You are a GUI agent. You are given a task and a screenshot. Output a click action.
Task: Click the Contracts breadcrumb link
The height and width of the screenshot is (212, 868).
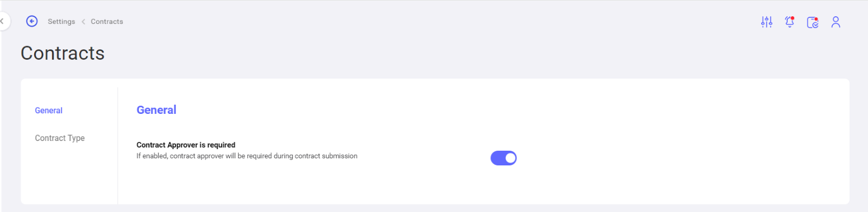coord(107,22)
